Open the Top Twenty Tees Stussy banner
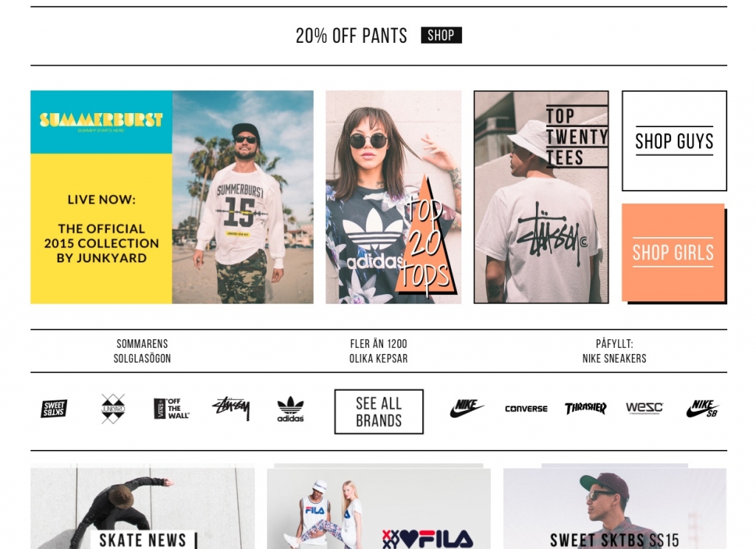 pos(541,197)
